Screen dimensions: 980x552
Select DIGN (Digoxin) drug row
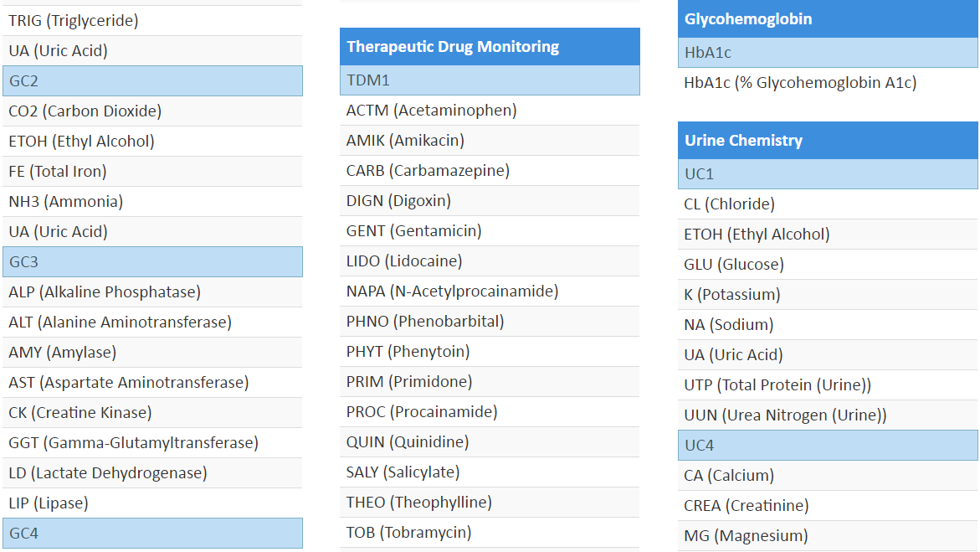click(x=398, y=201)
